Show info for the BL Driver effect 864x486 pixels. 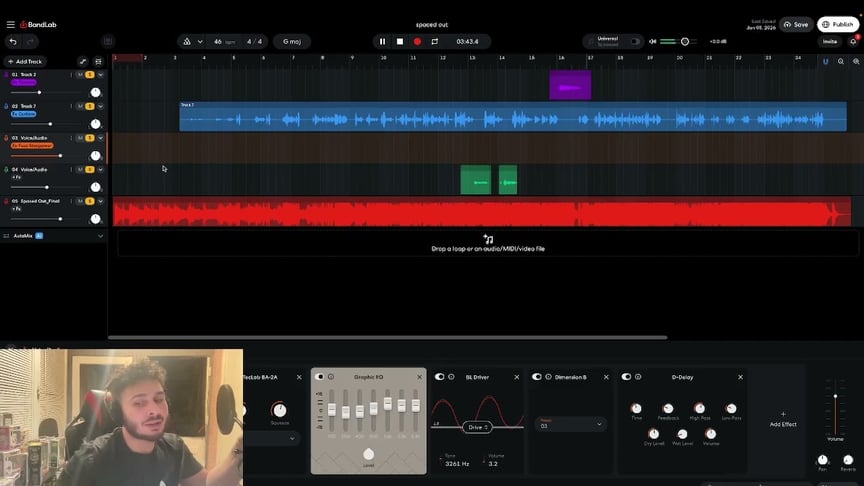[x=451, y=377]
